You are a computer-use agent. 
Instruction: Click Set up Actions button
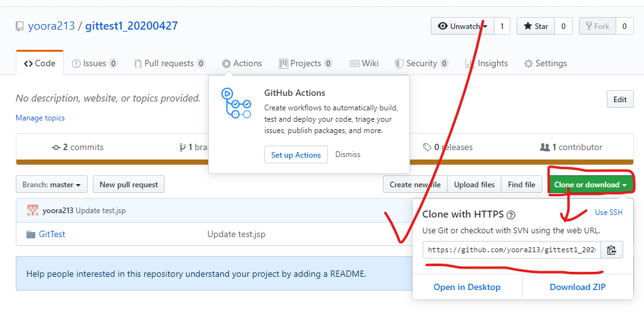[x=296, y=154]
